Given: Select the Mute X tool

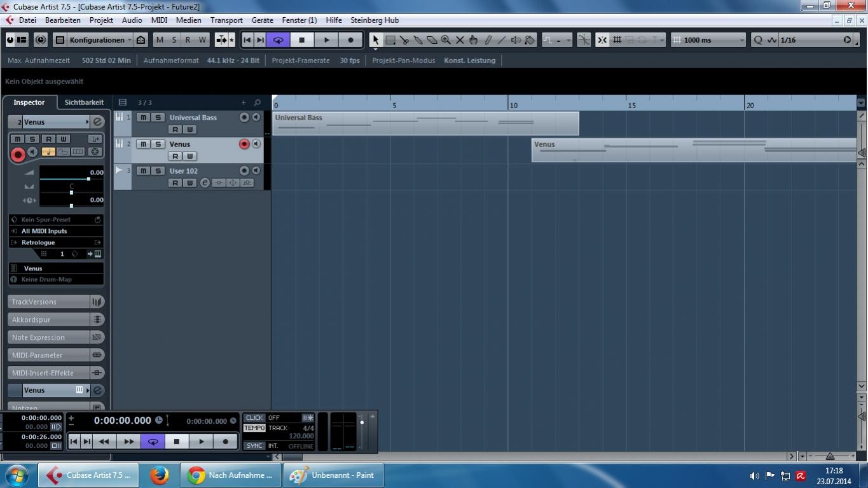Looking at the screenshot, I should [460, 40].
